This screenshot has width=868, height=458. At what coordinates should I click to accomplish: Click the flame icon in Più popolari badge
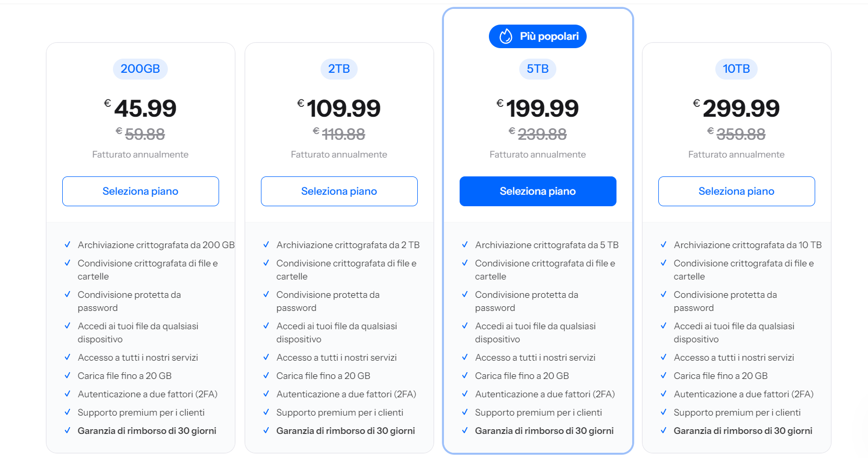pyautogui.click(x=506, y=36)
